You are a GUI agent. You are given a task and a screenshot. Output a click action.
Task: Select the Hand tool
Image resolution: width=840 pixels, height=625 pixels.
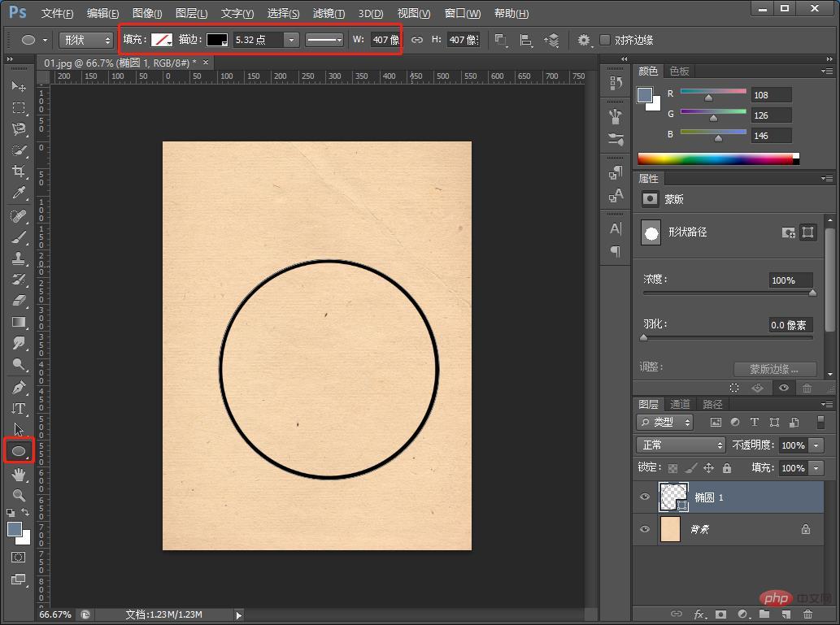[19, 475]
